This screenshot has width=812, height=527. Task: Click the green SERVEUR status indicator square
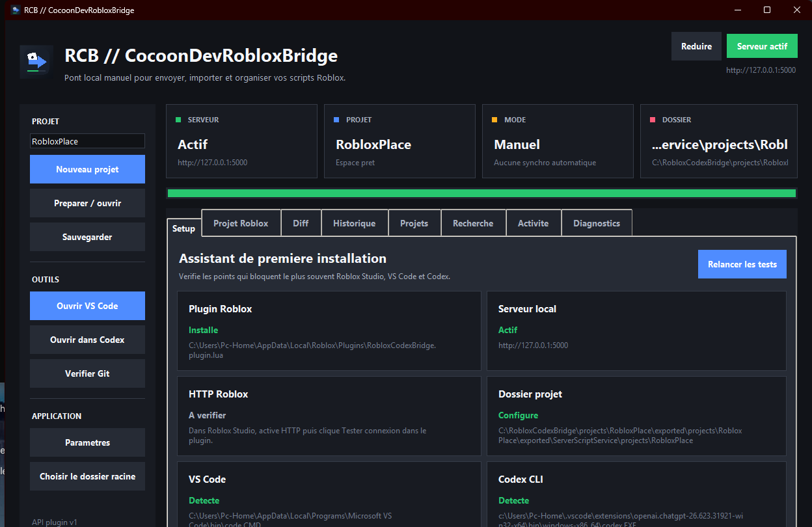click(x=178, y=120)
